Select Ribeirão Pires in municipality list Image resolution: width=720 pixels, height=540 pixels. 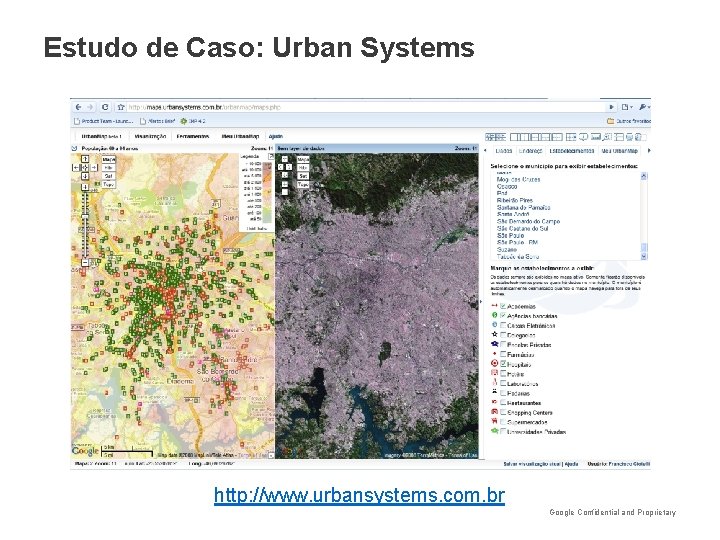coord(515,201)
